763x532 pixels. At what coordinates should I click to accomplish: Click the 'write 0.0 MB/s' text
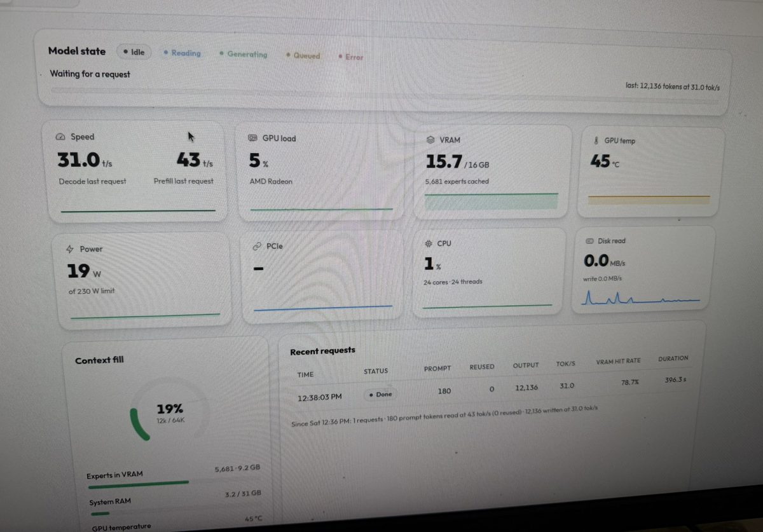click(x=602, y=278)
